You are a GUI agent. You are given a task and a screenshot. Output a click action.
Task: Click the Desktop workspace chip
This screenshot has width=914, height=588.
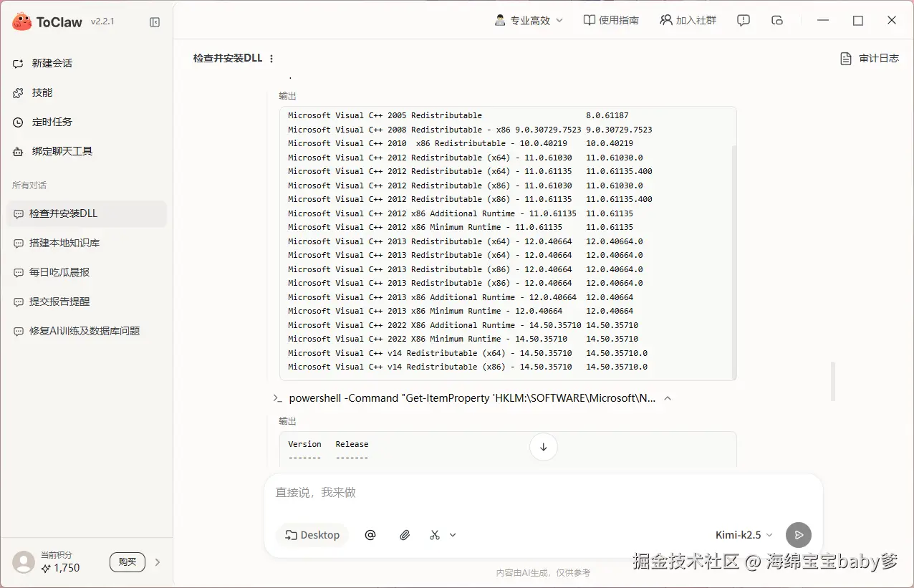point(312,535)
